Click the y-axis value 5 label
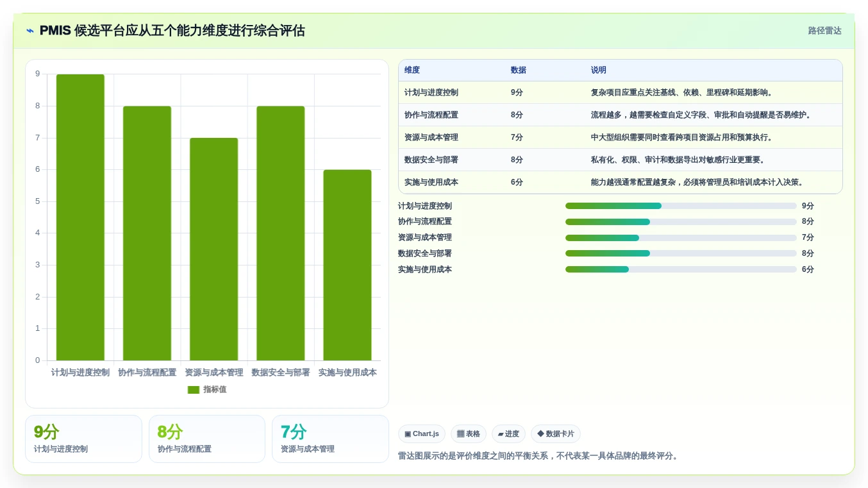 (x=37, y=201)
